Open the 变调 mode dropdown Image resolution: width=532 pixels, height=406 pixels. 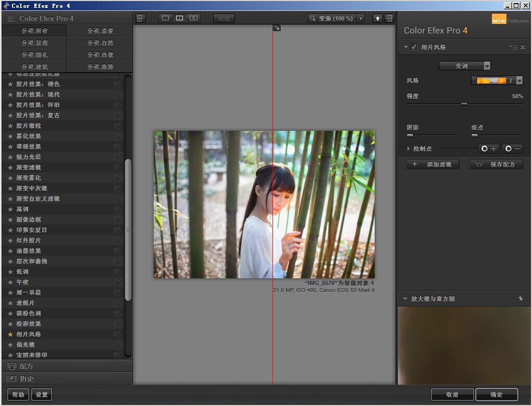click(464, 66)
